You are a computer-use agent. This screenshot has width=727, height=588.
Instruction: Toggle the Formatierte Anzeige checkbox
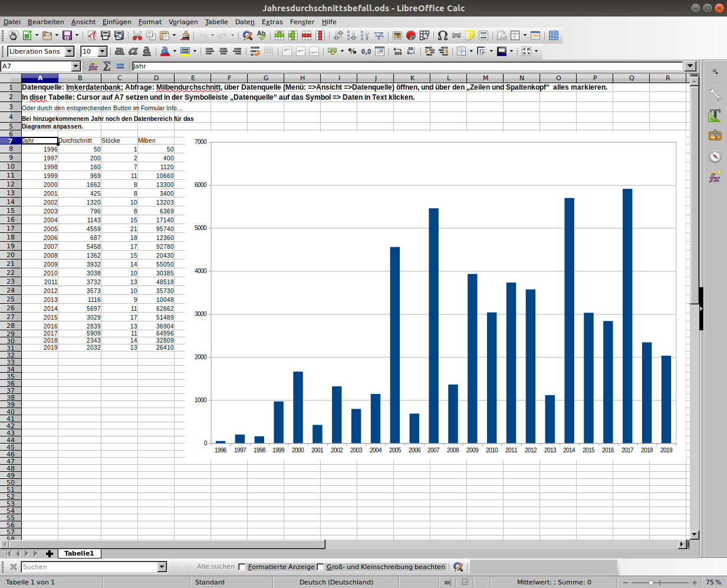tap(242, 567)
